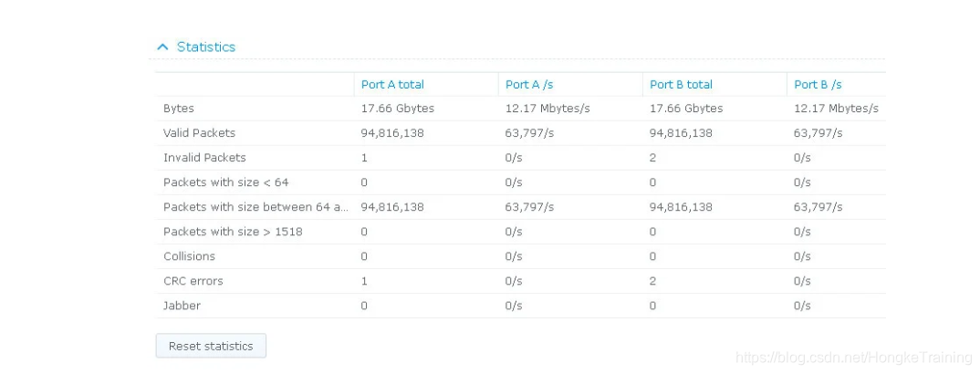Select Port A total Valid Packets value
980x374 pixels.
point(392,133)
